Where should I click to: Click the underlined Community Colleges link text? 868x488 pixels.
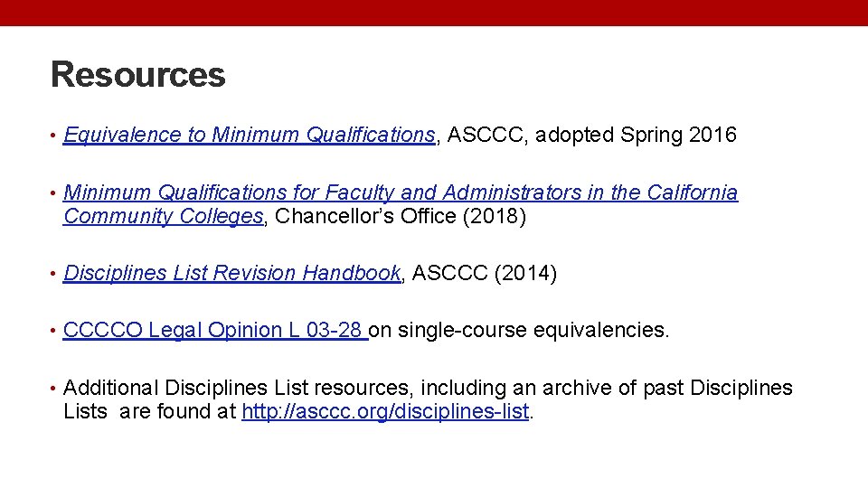point(164,217)
